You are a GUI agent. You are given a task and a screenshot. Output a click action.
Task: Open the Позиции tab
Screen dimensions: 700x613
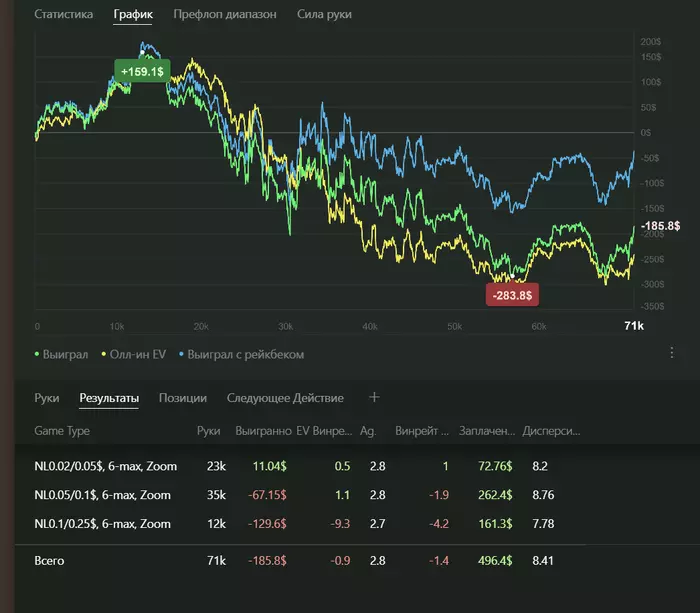pos(182,398)
